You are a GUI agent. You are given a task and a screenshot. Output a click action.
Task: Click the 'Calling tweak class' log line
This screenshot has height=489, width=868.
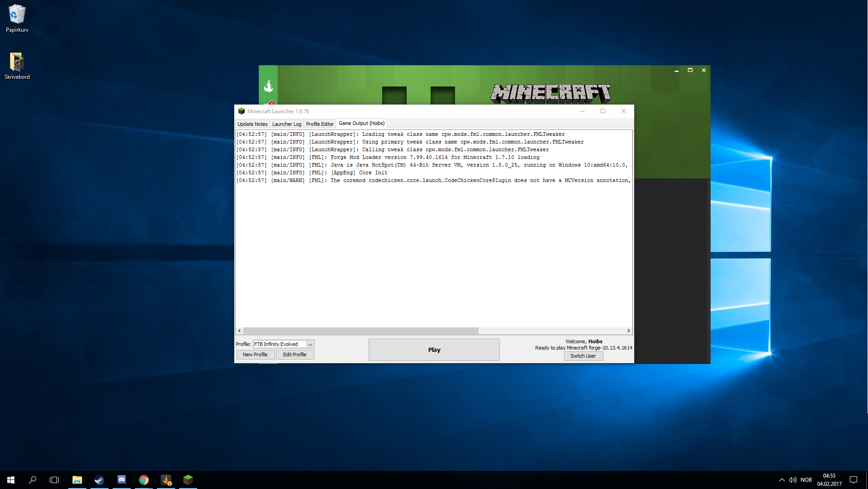(x=393, y=149)
